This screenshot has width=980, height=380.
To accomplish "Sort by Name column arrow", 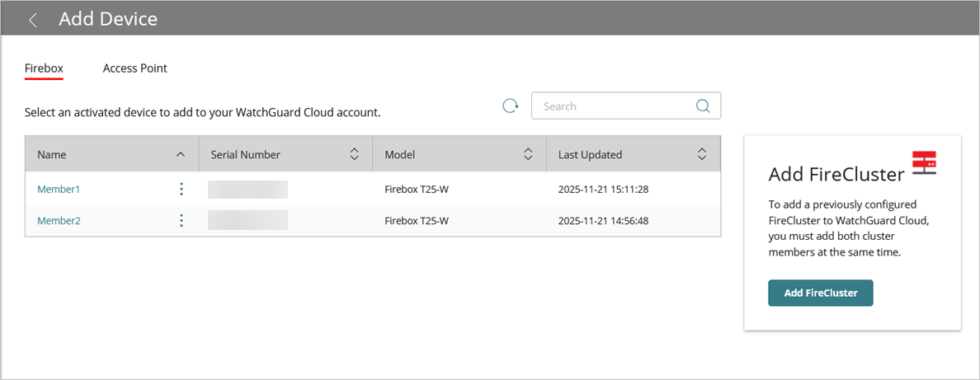I will [181, 154].
